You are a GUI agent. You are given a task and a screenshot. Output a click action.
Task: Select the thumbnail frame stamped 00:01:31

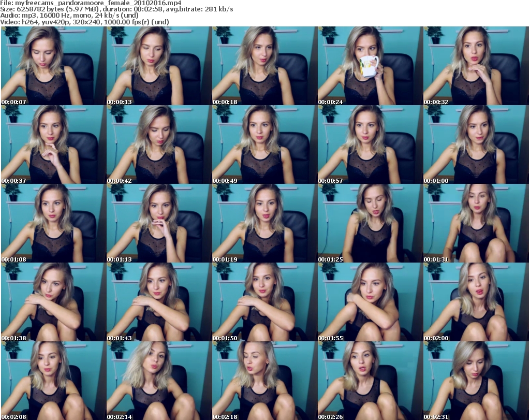(x=476, y=223)
